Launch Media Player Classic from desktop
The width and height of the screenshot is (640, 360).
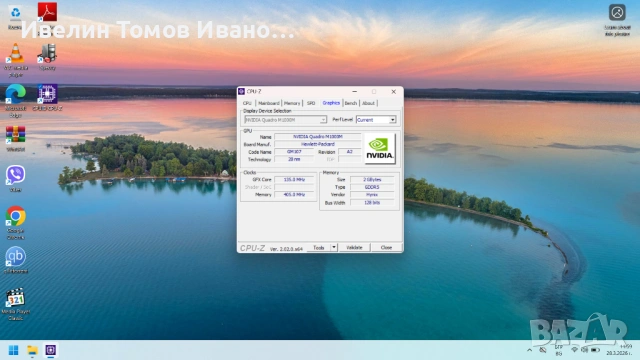(x=16, y=303)
